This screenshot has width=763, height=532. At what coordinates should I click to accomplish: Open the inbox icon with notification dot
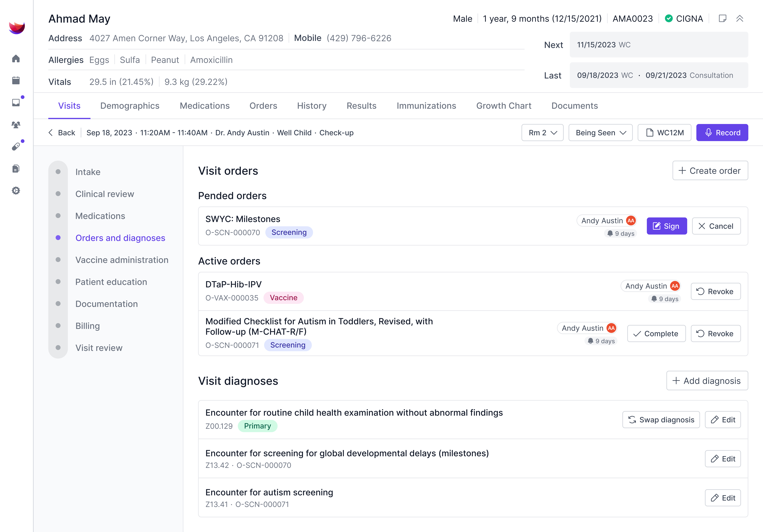click(x=16, y=102)
